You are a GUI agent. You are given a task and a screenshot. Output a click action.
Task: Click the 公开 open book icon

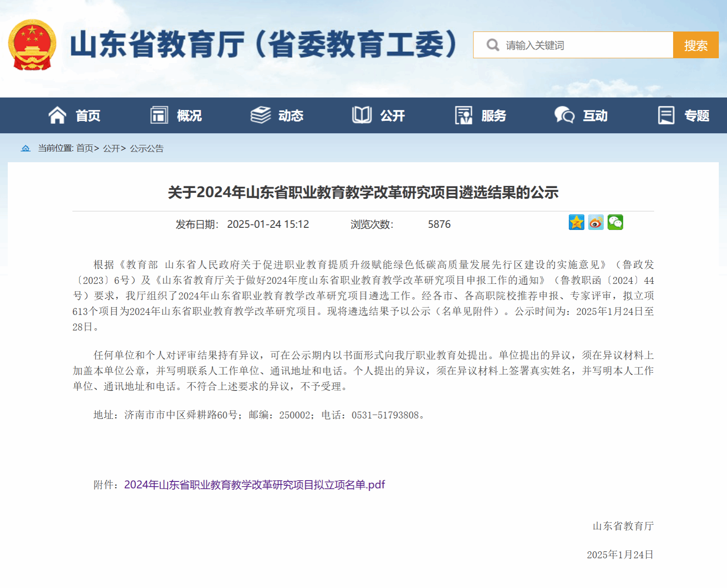[x=362, y=115]
